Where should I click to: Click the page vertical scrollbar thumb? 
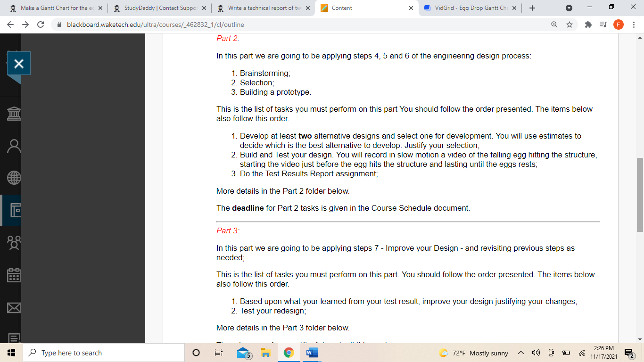[640, 195]
